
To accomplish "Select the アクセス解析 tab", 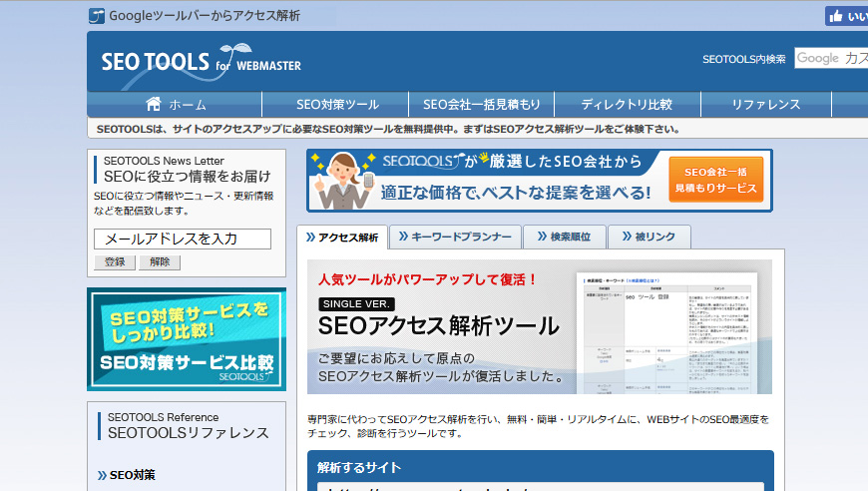I will 341,238.
